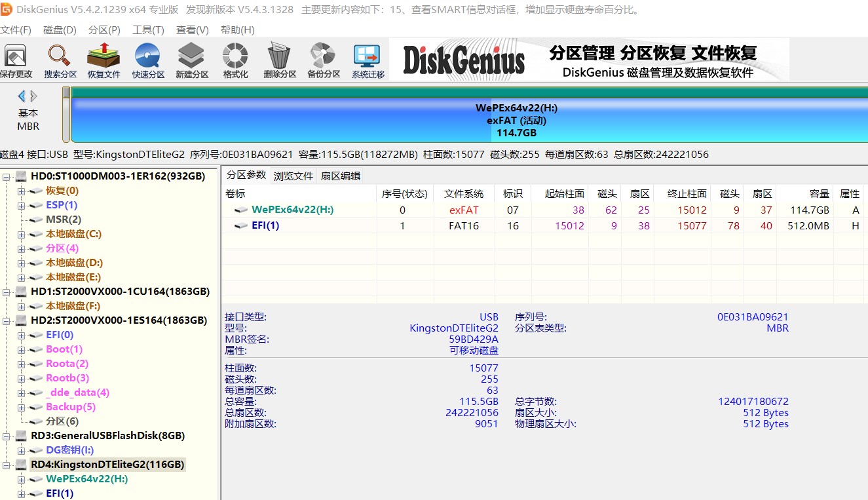
Task: Expand the _dde_data(4) partition node
Action: tap(21, 393)
